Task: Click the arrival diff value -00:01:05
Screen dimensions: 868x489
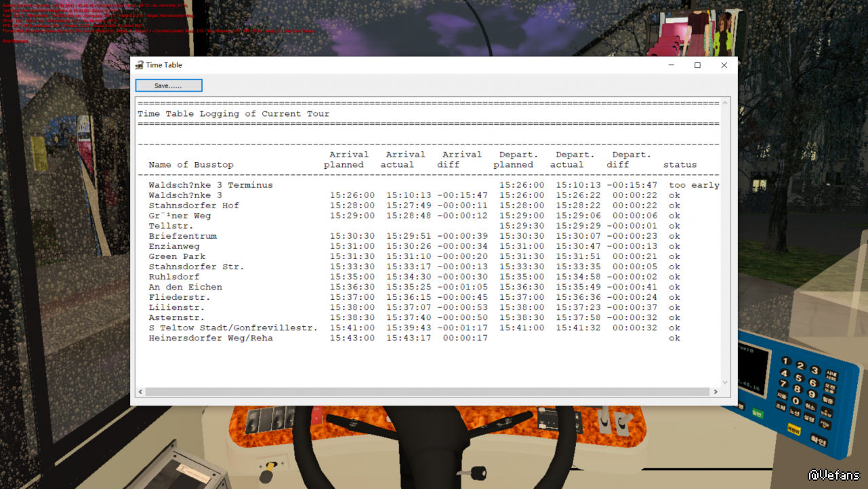Action: point(462,287)
